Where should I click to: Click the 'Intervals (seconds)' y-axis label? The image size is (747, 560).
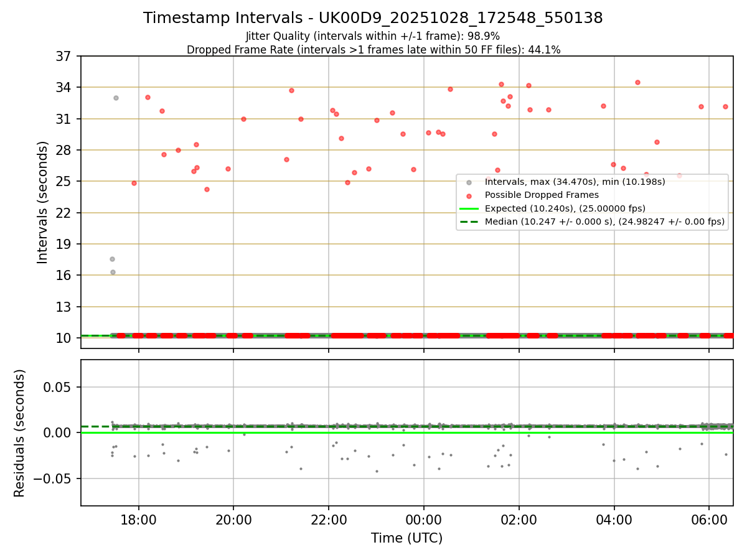pyautogui.click(x=43, y=202)
